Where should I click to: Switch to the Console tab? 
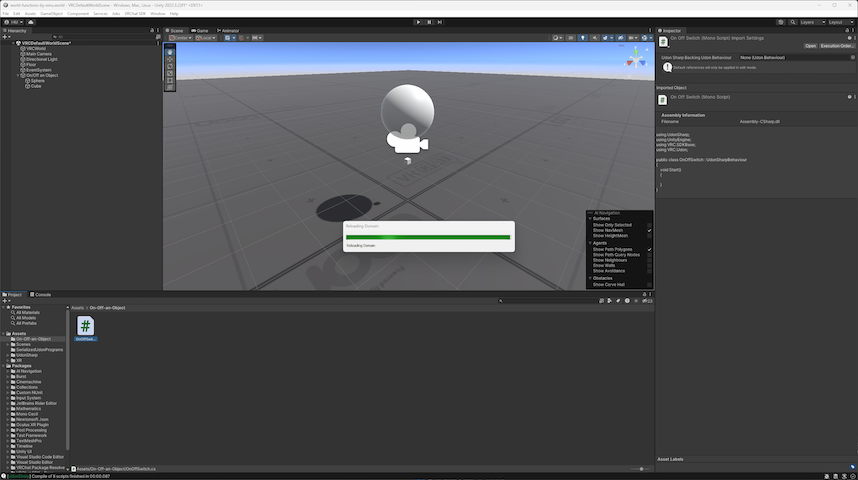coord(41,294)
